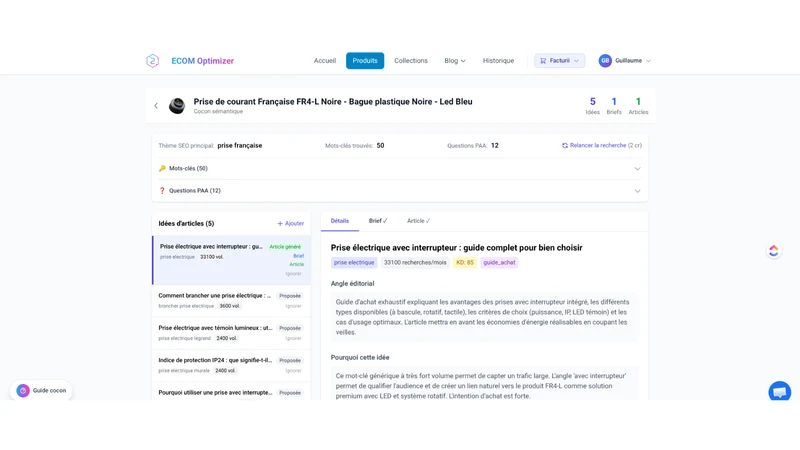Click the 'Angle éditorial' heading
The image size is (800, 450).
tap(352, 284)
